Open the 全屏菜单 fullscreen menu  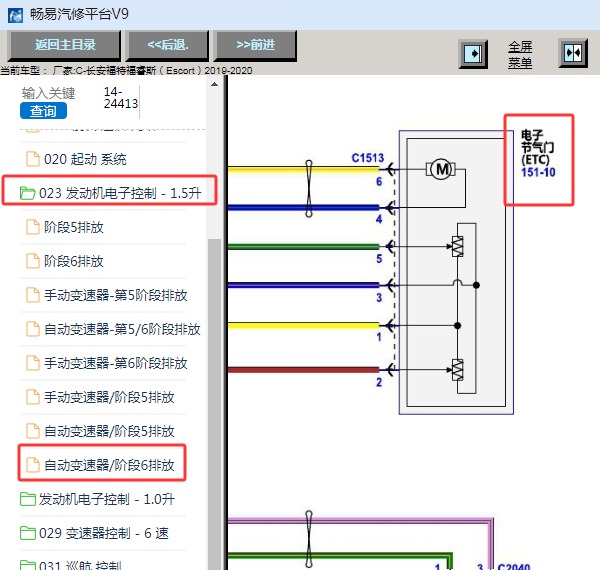tap(520, 54)
